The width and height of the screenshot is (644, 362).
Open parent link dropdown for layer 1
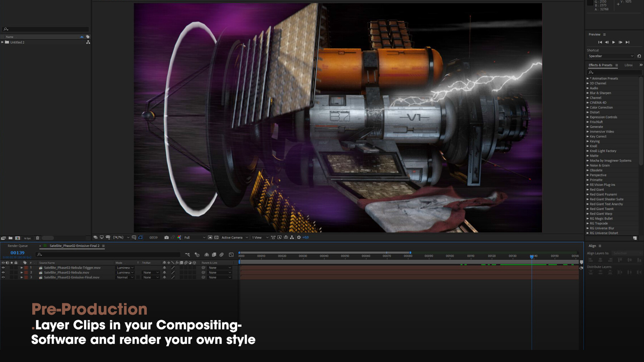pyautogui.click(x=220, y=268)
